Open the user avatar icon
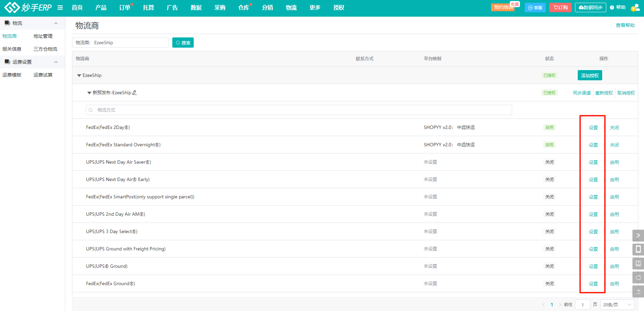 (635, 7)
